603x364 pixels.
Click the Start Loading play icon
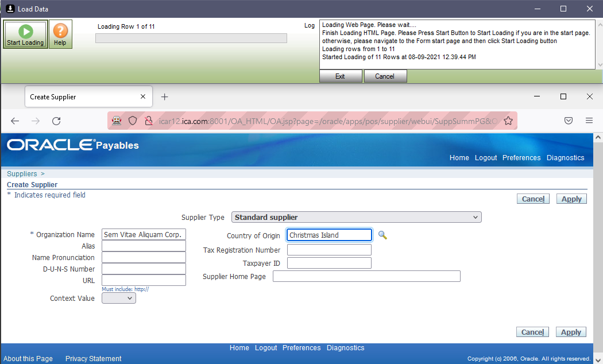[26, 31]
